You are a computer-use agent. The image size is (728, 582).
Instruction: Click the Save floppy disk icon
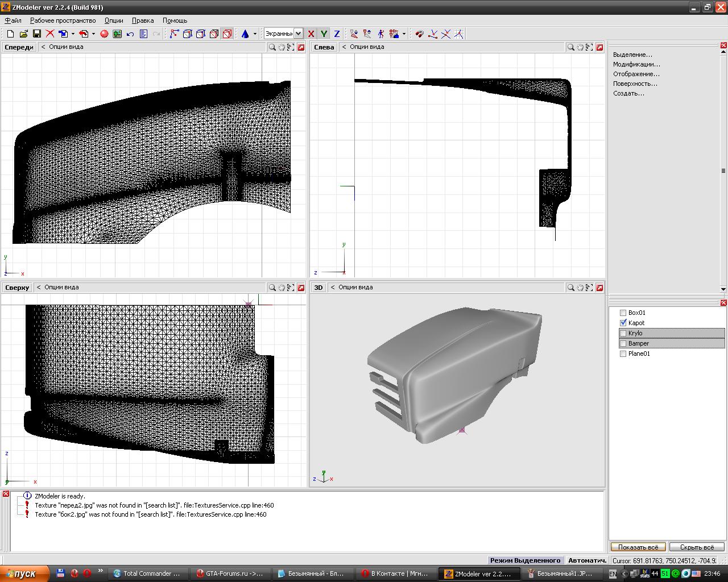[x=36, y=34]
